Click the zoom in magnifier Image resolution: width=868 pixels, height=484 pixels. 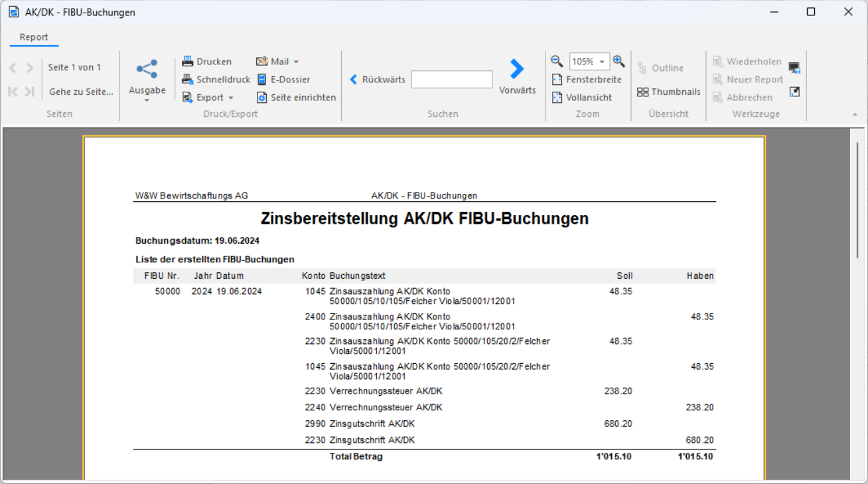[618, 61]
